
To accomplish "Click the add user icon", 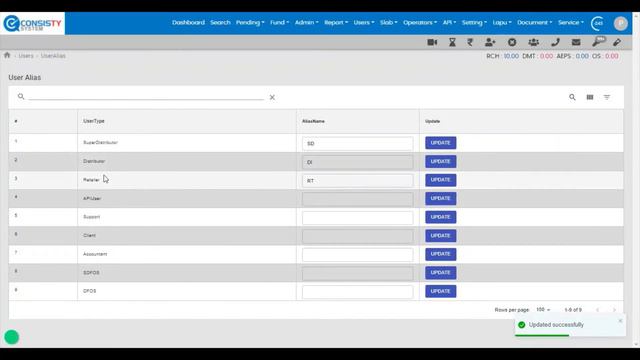I will [x=490, y=42].
